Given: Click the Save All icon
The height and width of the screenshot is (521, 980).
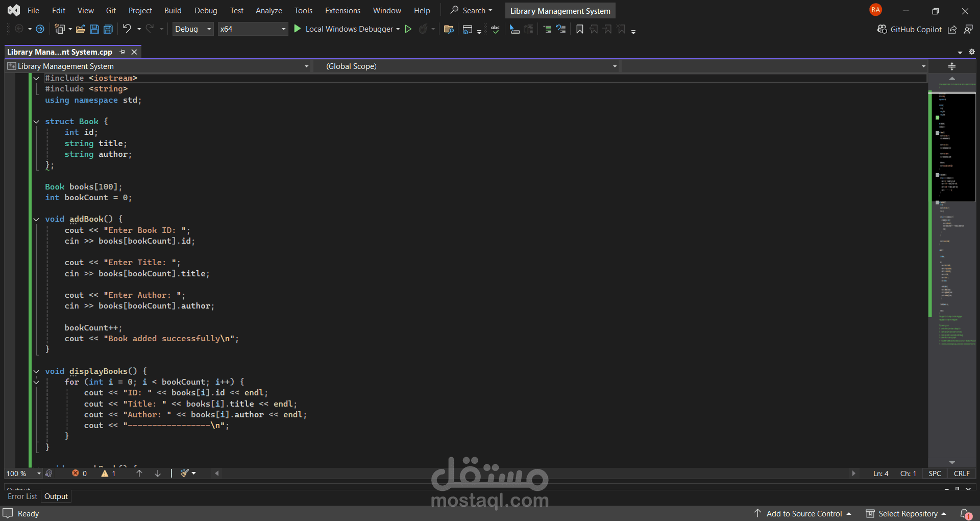Looking at the screenshot, I should click(108, 29).
